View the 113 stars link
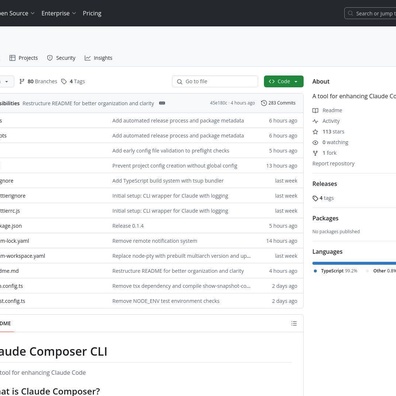The image size is (396, 396). pos(333,132)
